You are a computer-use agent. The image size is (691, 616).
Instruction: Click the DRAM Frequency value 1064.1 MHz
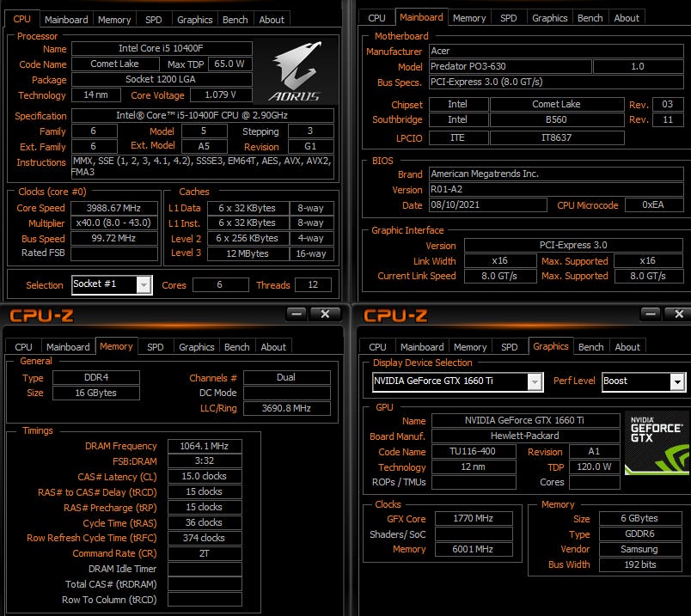coord(205,447)
